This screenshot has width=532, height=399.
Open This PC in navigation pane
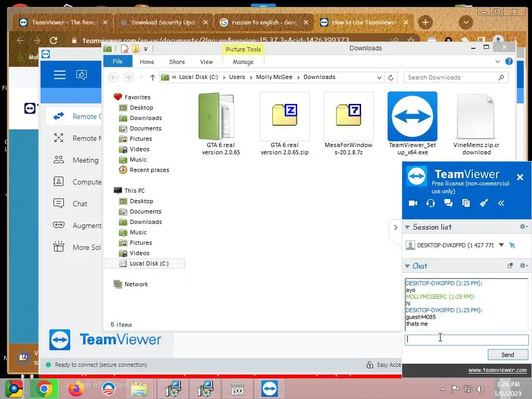tap(135, 191)
